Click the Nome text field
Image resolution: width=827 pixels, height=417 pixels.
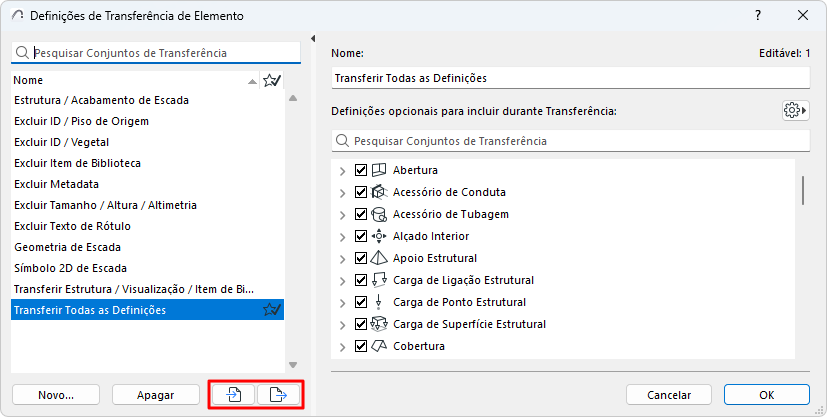pos(568,78)
